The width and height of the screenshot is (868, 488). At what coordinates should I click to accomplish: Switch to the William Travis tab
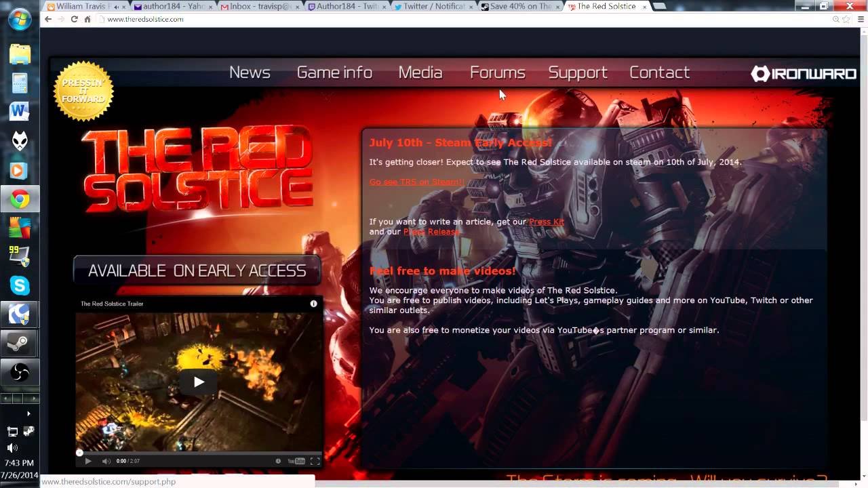[x=85, y=7]
